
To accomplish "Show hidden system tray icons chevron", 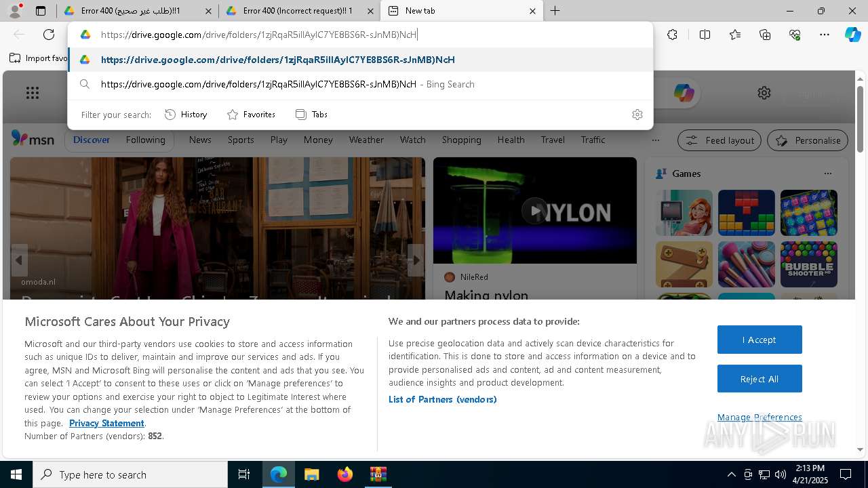I will 731,474.
